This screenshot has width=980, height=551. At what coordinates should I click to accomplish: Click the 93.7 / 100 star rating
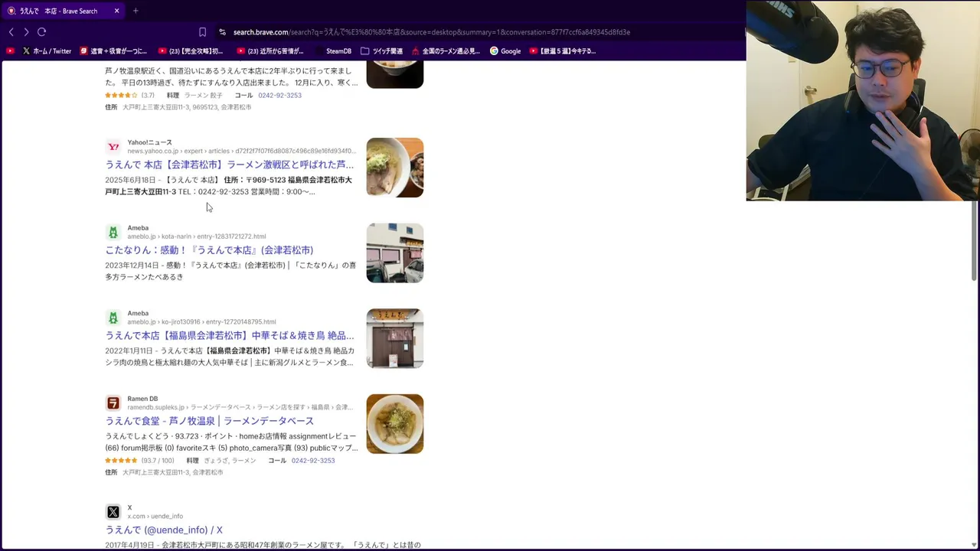pyautogui.click(x=139, y=460)
